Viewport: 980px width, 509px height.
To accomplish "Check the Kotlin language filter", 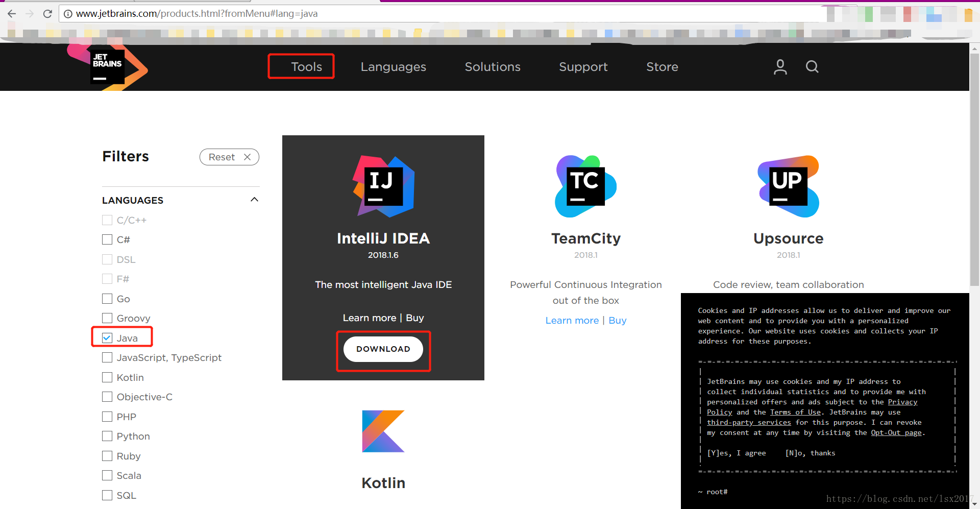I will click(107, 377).
